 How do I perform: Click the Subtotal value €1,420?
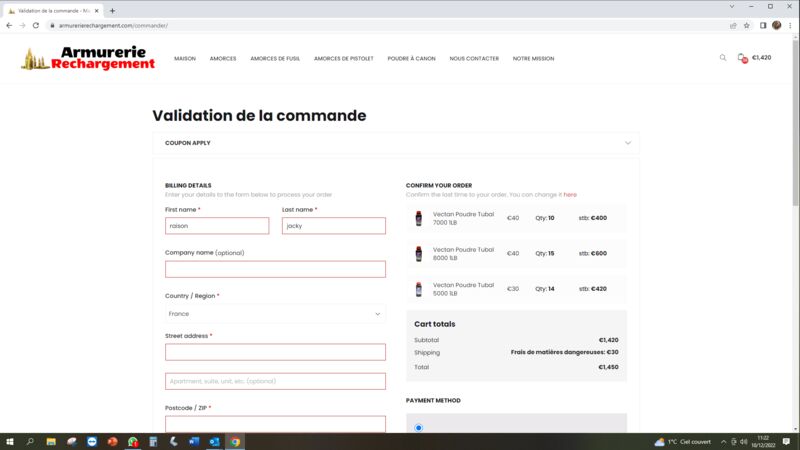click(608, 340)
